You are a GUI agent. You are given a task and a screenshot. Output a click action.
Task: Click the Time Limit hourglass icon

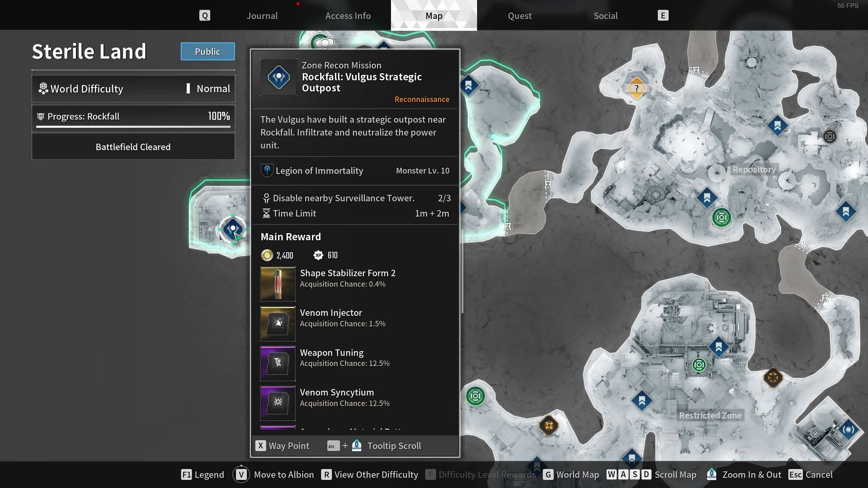[x=265, y=213]
